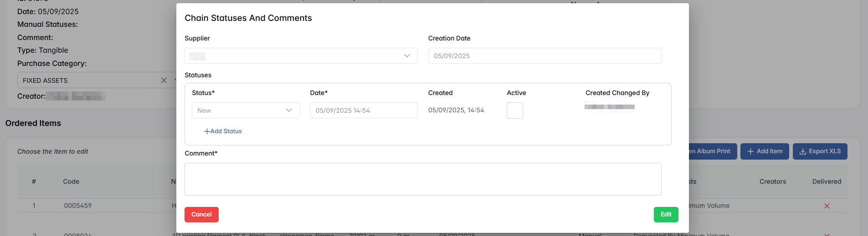The width and height of the screenshot is (868, 236).
Task: Open the Status dropdown showing New
Action: point(289,110)
